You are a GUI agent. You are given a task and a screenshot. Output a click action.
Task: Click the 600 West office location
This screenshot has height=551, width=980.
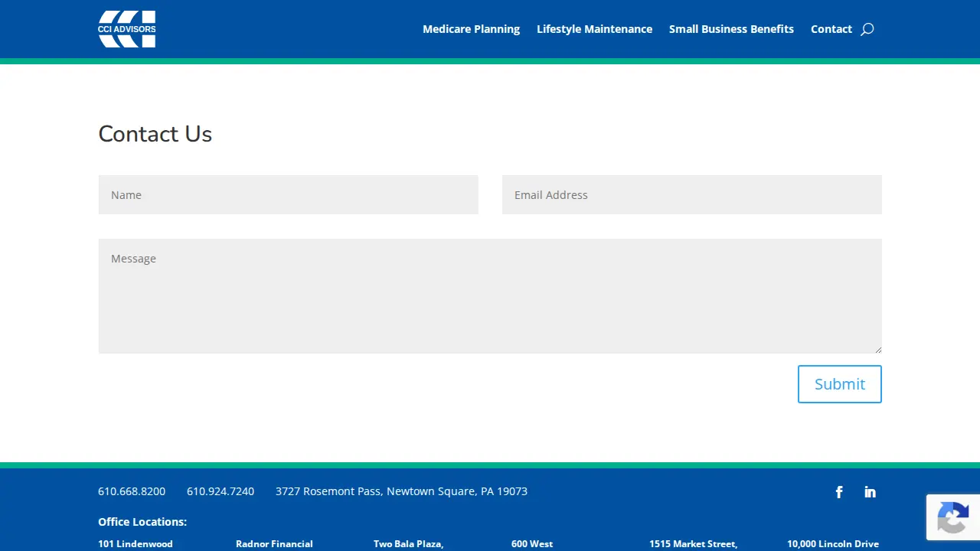coord(532,544)
